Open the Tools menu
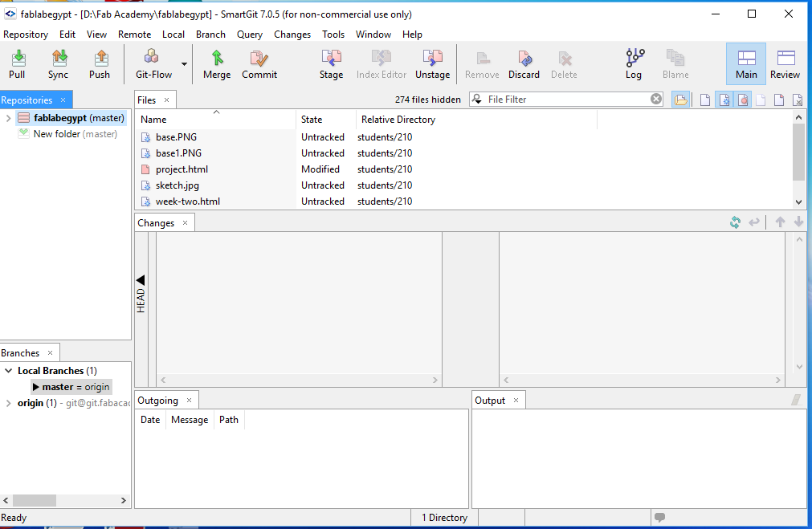 click(x=333, y=35)
